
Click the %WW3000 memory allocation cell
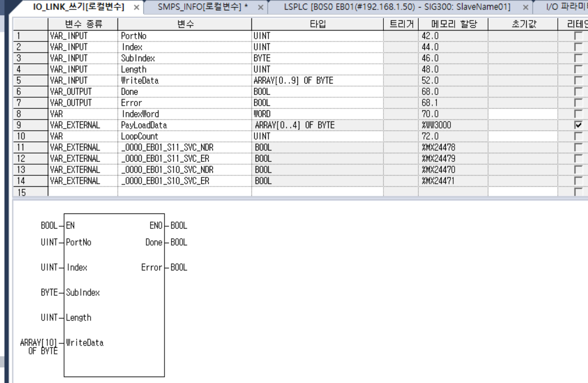pyautogui.click(x=453, y=125)
